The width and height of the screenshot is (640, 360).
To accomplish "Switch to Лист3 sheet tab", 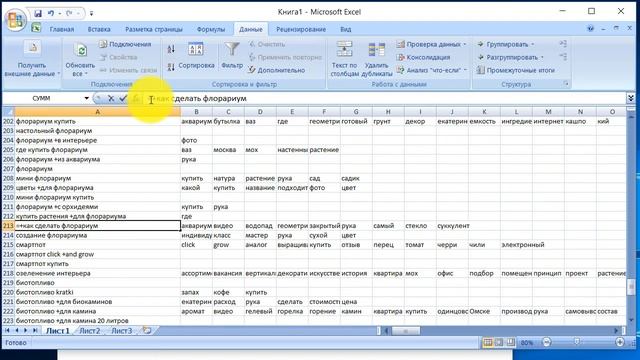I will tap(122, 331).
